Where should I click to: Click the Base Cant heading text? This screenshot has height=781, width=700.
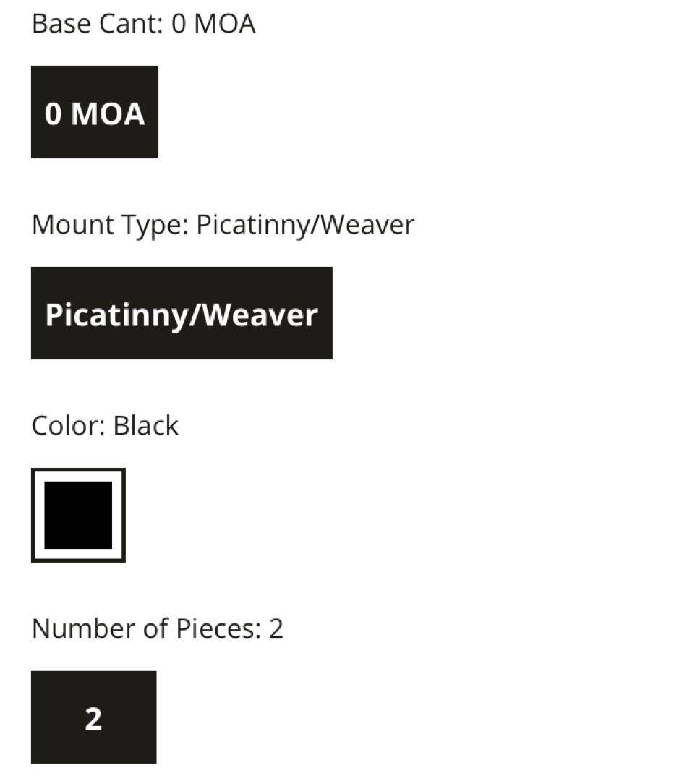[x=98, y=24]
